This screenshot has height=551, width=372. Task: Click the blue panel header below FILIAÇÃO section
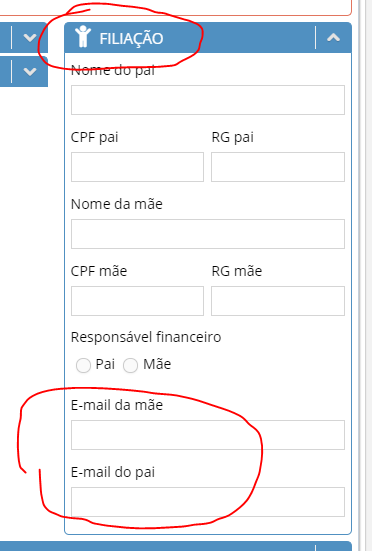point(208,546)
